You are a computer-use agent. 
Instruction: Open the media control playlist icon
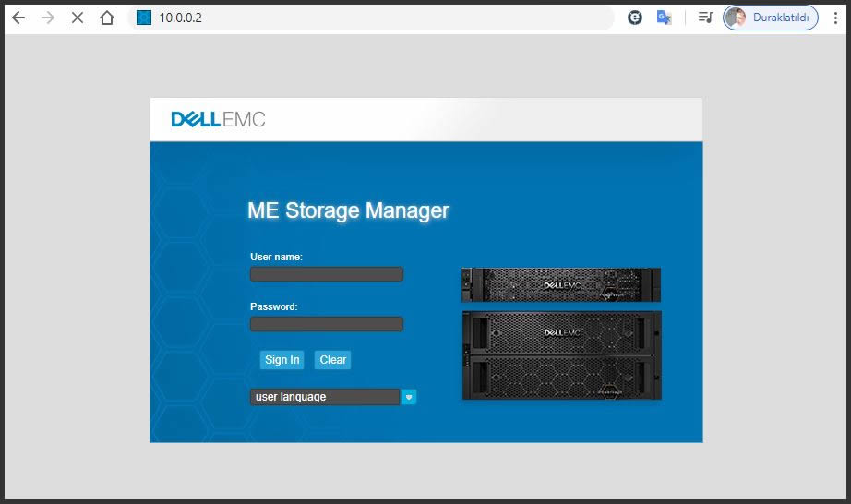(705, 18)
